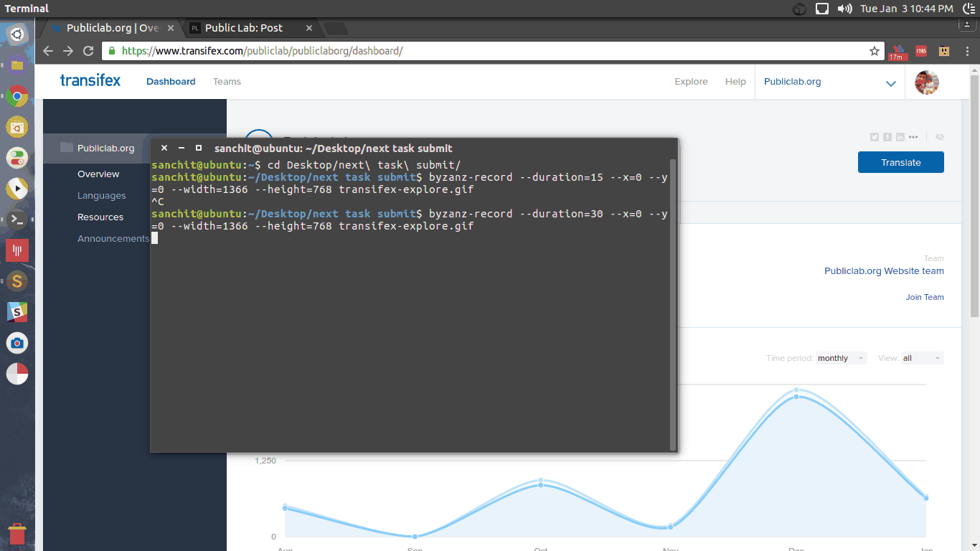Open the View all dropdown

[x=922, y=358]
